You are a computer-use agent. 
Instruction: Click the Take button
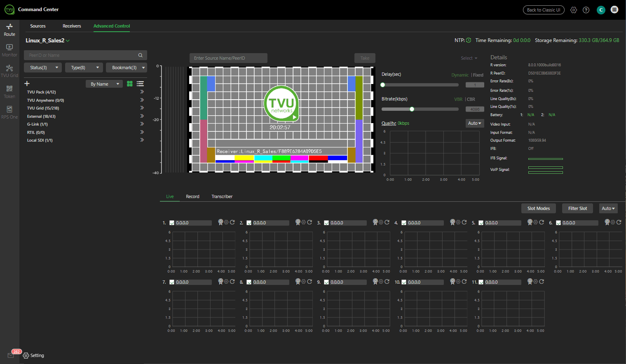click(365, 58)
